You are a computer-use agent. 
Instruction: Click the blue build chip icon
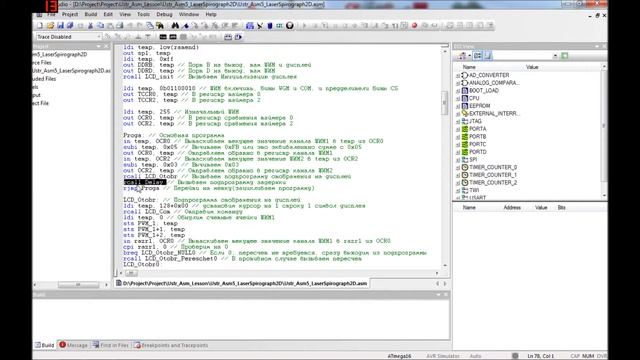click(x=250, y=25)
